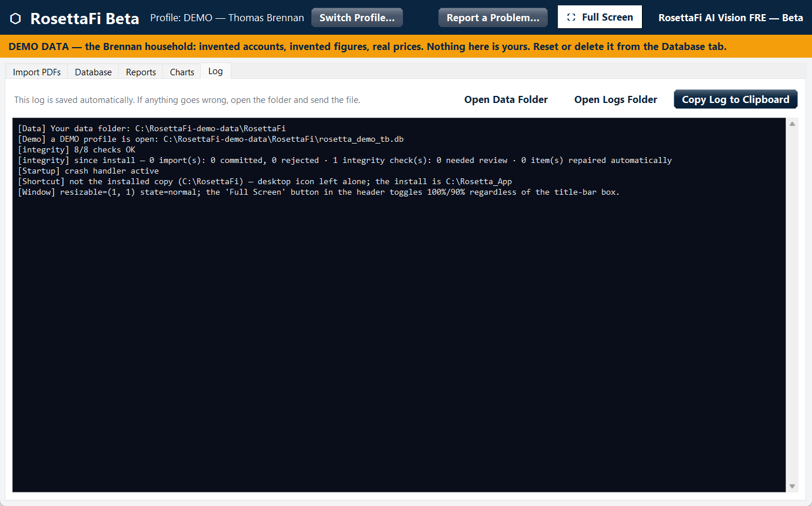Go to the Charts tab
Viewport: 812px width, 506px height.
[182, 72]
